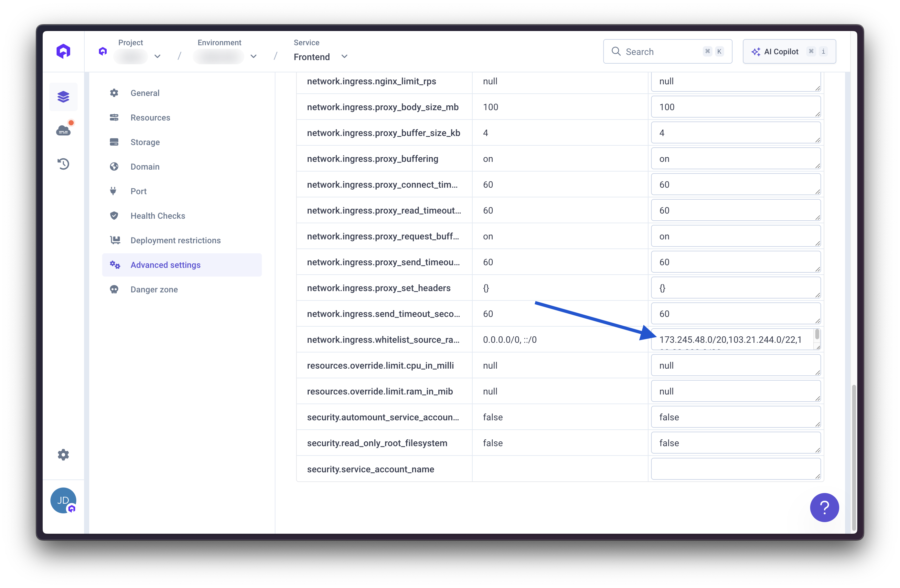This screenshot has width=900, height=588.
Task: Expand the Project dropdown chevron
Action: [x=157, y=57]
